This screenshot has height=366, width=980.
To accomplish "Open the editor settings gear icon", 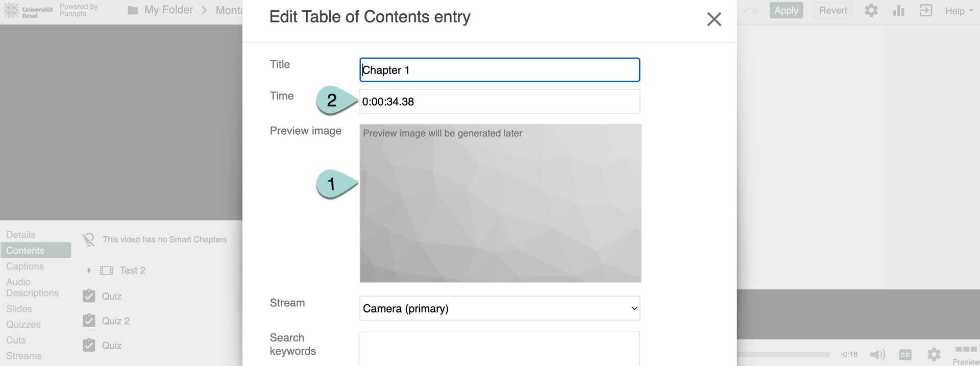I will [871, 10].
